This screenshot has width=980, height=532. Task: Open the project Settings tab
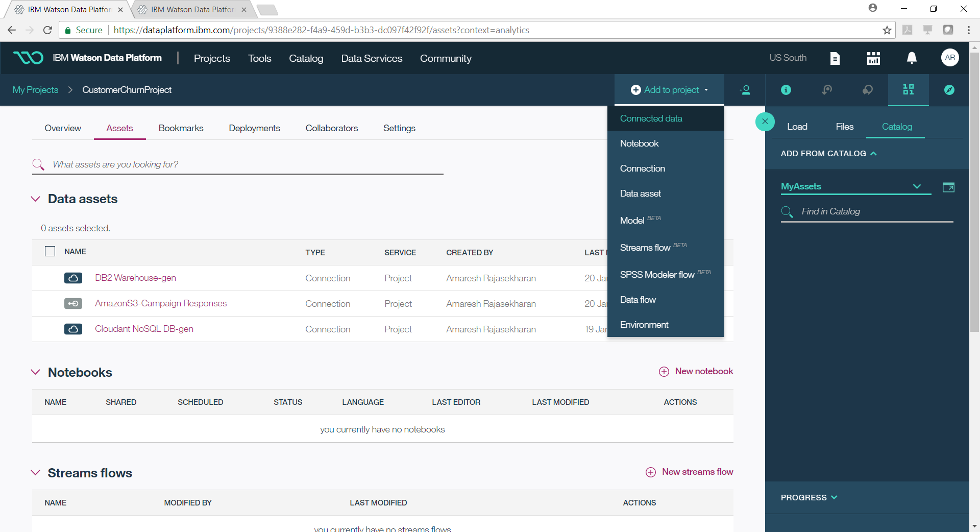click(x=399, y=128)
